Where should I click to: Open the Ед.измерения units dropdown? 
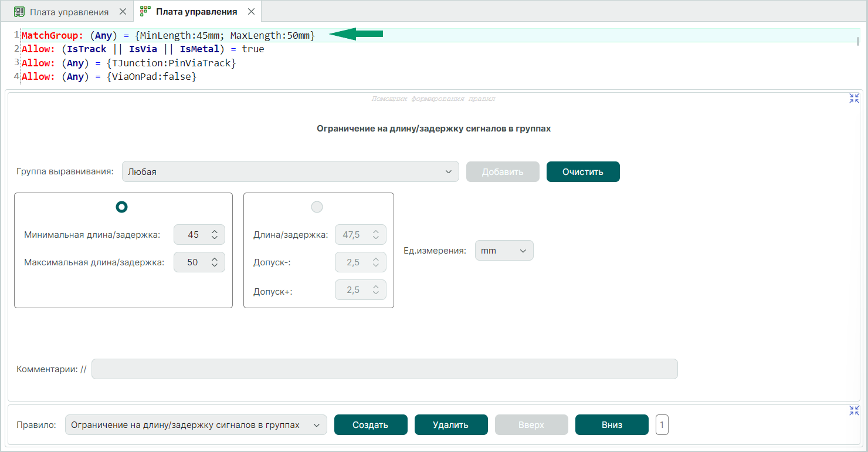pyautogui.click(x=504, y=251)
